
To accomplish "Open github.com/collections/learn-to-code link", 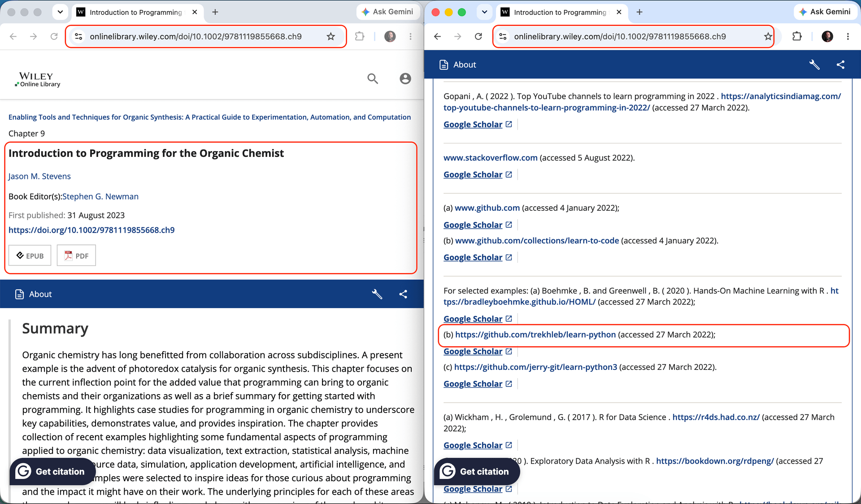I will [537, 241].
